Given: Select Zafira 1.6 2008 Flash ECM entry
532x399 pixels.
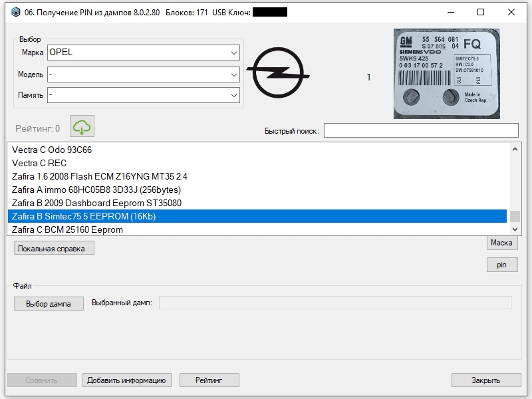Looking at the screenshot, I should pyautogui.click(x=257, y=176).
